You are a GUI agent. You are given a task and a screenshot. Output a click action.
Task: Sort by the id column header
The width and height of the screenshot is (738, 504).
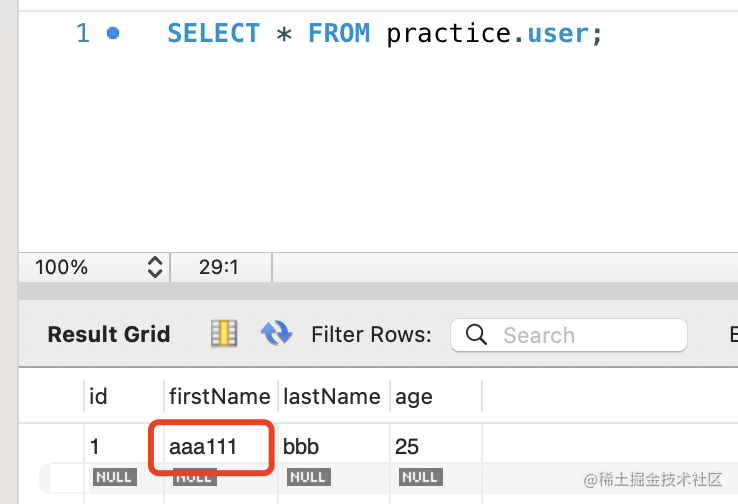click(x=124, y=396)
